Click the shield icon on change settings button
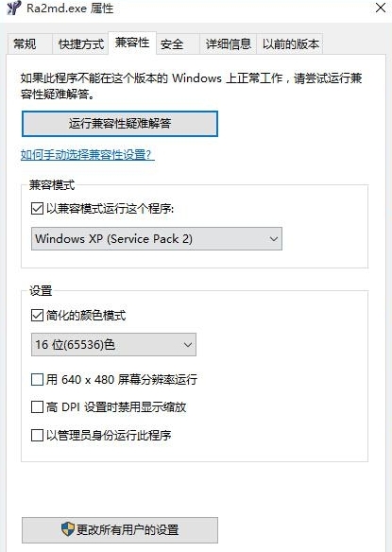This screenshot has width=392, height=552. [68, 529]
